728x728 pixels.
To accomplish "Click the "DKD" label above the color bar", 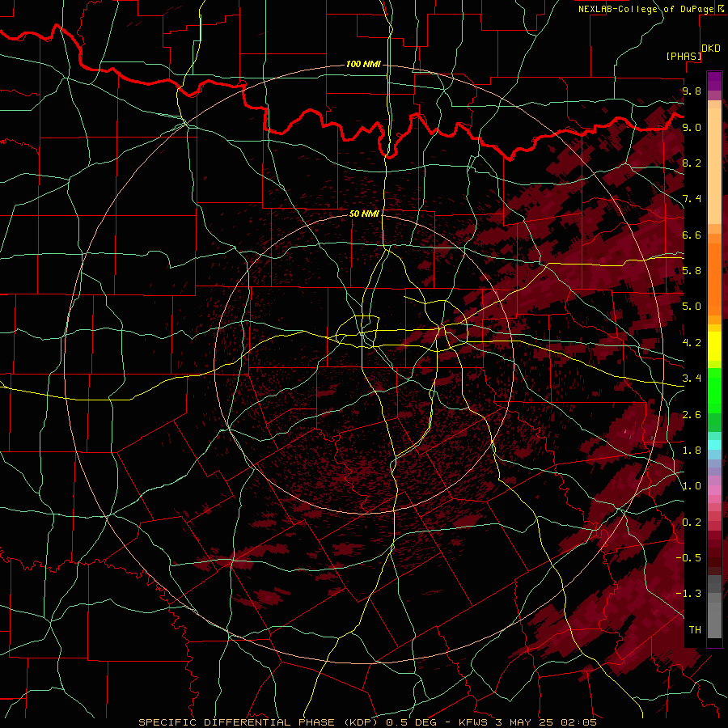I will (x=711, y=49).
